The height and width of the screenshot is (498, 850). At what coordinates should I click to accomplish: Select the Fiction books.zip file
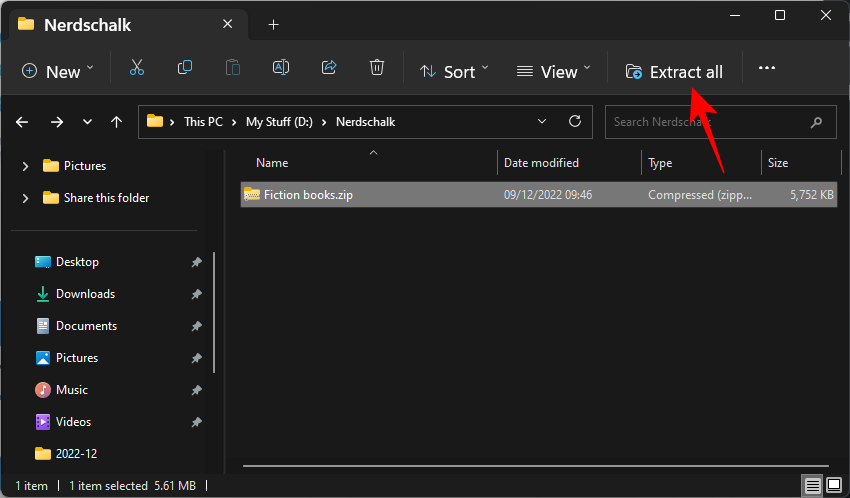point(308,195)
